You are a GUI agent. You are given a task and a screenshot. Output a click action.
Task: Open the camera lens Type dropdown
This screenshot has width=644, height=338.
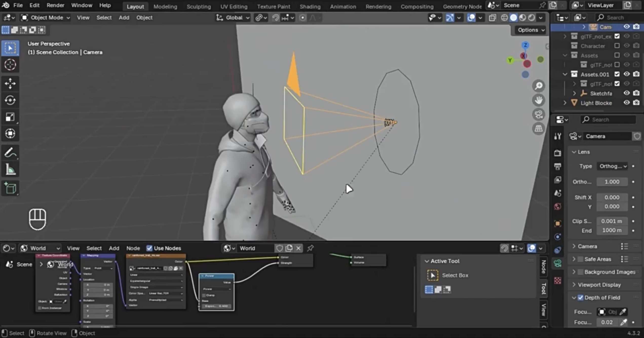point(612,166)
